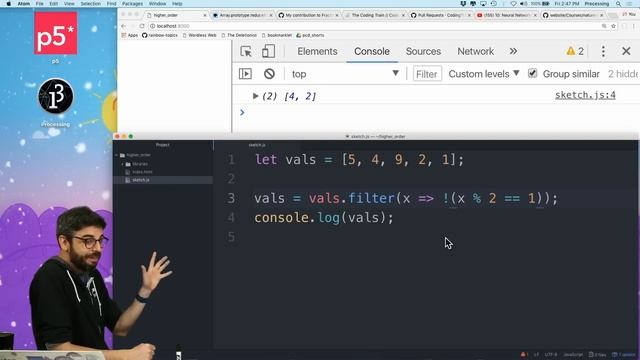Open the Packages menu in Atom
Screen dimensions: 640x360
(132, 4)
